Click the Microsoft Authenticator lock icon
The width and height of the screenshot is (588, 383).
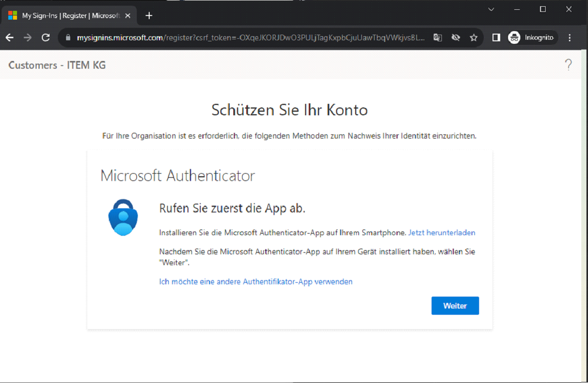123,218
